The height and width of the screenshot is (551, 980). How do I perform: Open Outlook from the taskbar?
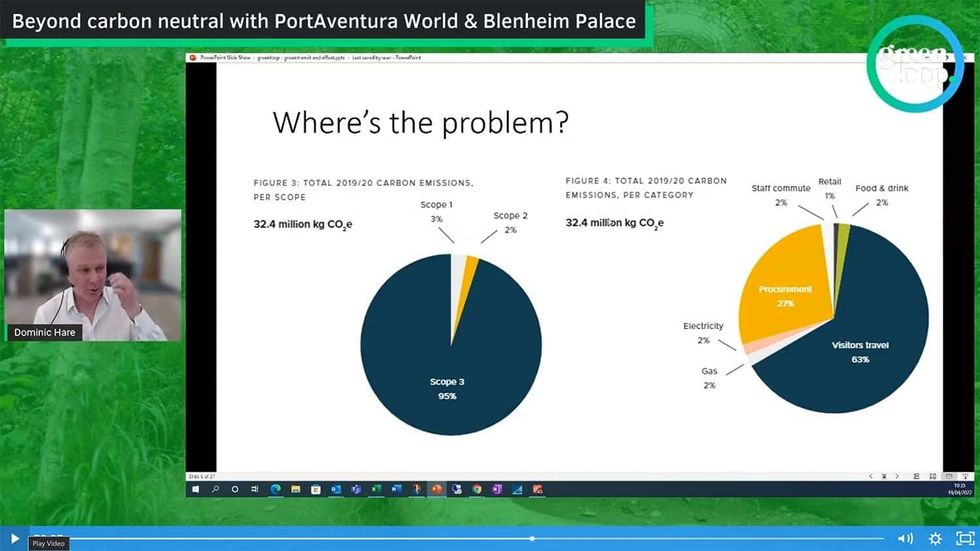click(336, 489)
